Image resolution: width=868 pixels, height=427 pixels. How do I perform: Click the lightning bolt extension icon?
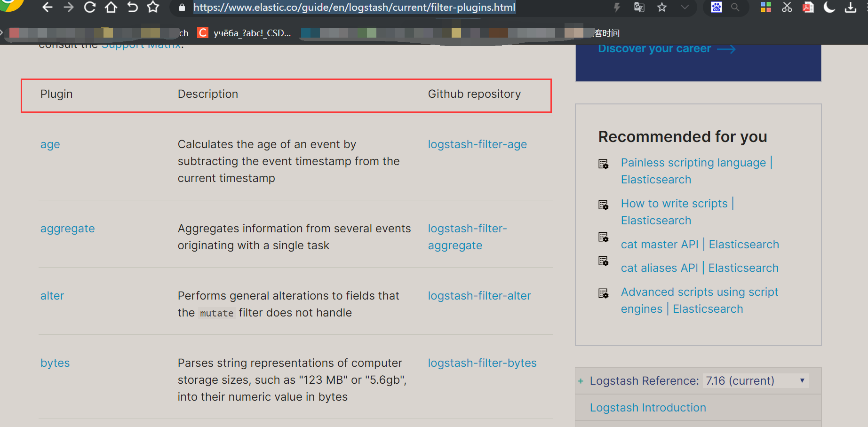(617, 8)
